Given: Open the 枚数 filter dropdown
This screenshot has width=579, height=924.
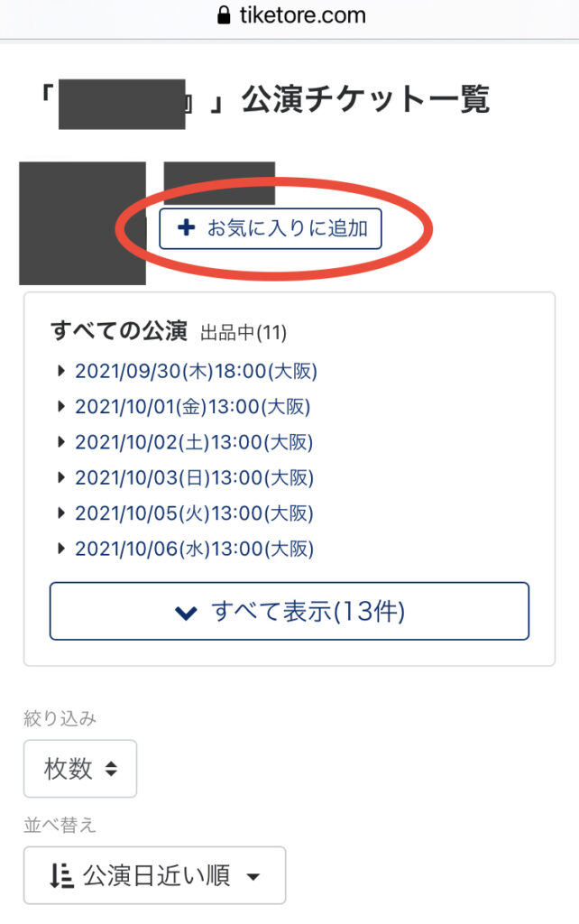Looking at the screenshot, I should pyautogui.click(x=80, y=769).
